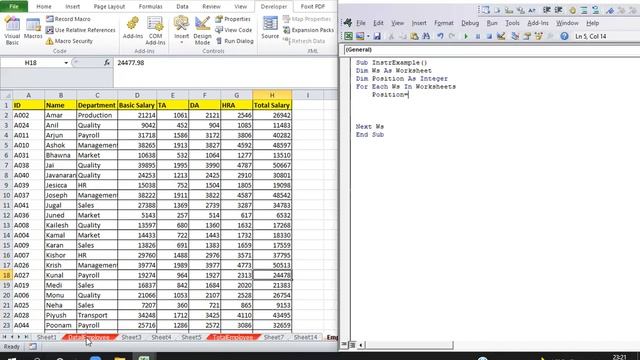
Task: Save the VBA project with disk icon
Action: tap(377, 36)
